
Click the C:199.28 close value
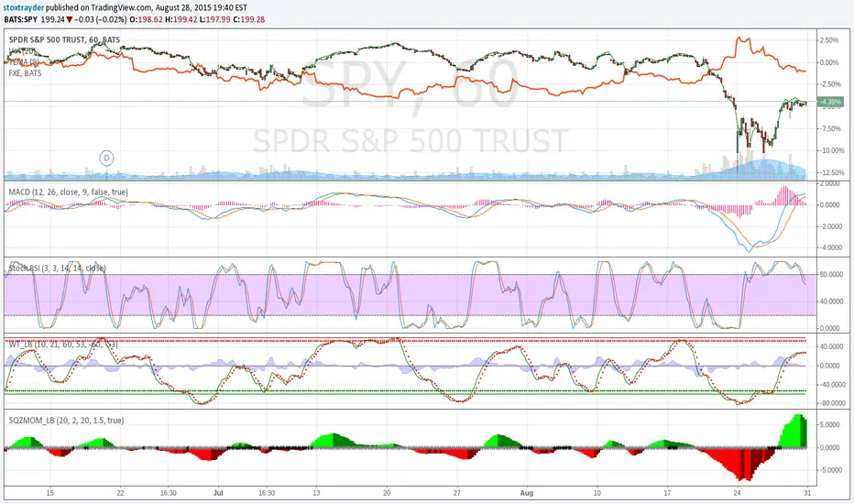(x=249, y=19)
